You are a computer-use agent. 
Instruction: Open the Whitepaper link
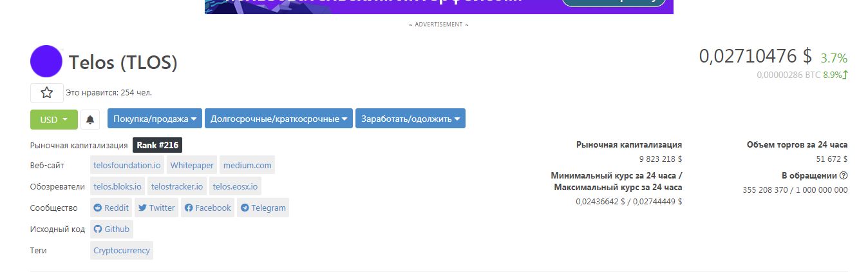click(x=192, y=165)
